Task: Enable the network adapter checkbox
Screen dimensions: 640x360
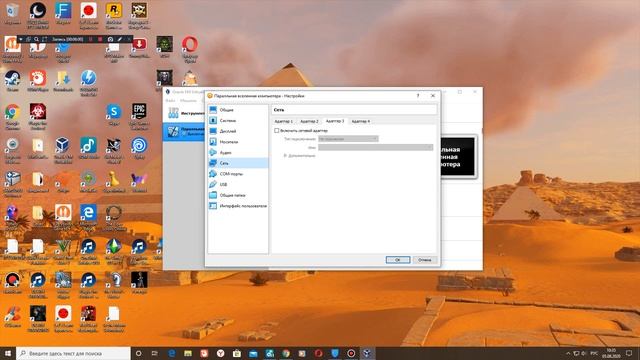Action: 277,131
